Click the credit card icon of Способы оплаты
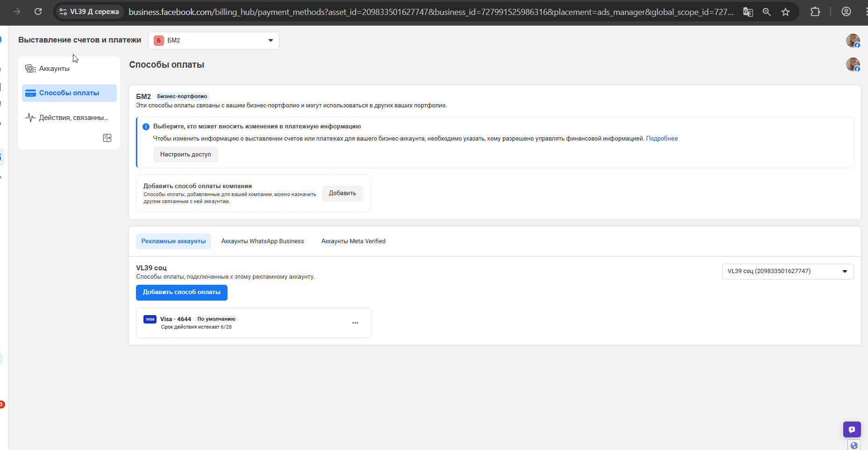Screen dimensions: 868x450 (30, 93)
